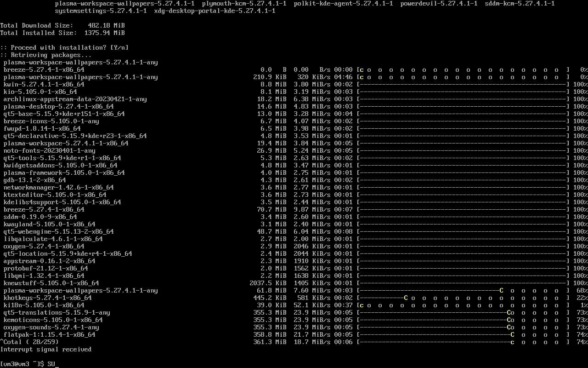Click sddm-kcm-5.27.4.1-1 in the package list
This screenshot has height=368, width=588.
(520, 4)
